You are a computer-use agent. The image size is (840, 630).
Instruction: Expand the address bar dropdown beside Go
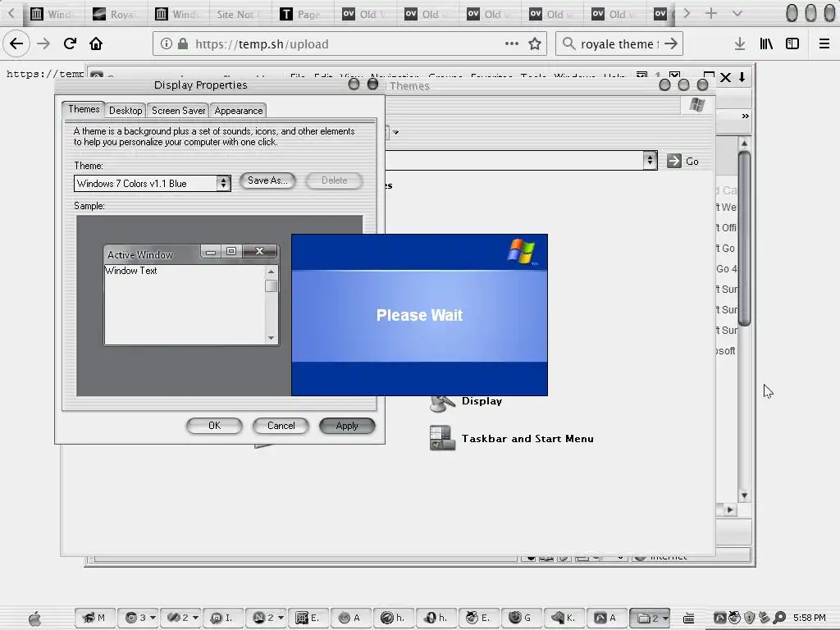(650, 160)
